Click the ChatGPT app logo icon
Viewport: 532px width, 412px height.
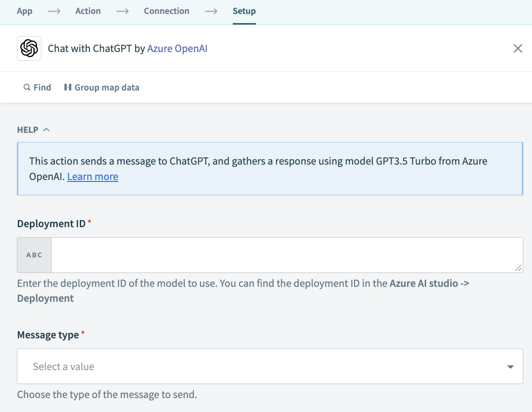[29, 48]
